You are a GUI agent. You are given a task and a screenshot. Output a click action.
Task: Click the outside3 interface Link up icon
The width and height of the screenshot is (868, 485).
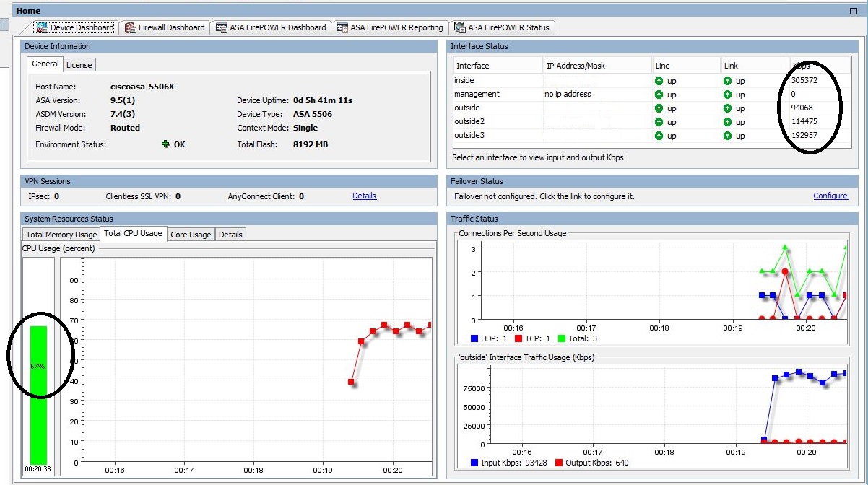pyautogui.click(x=727, y=136)
